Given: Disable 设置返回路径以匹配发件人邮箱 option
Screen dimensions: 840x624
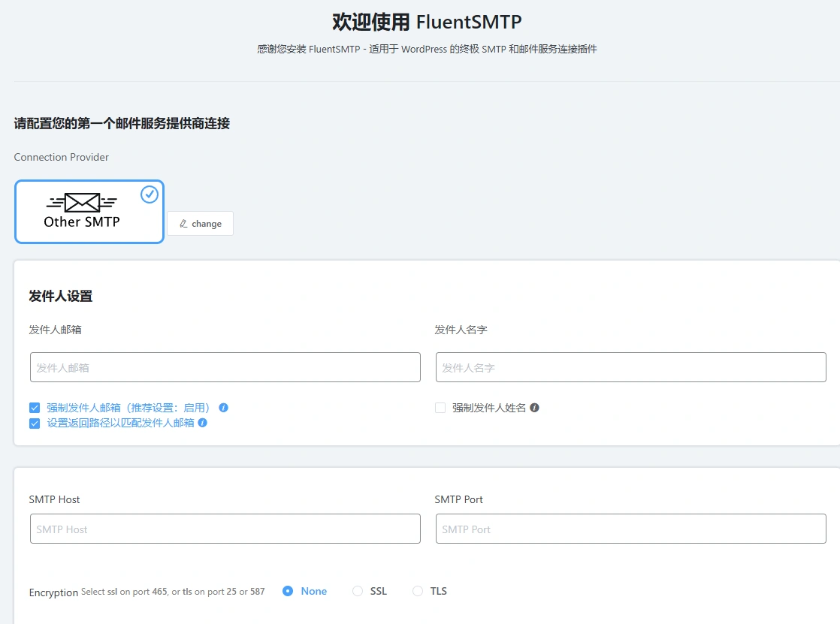Looking at the screenshot, I should tap(35, 423).
